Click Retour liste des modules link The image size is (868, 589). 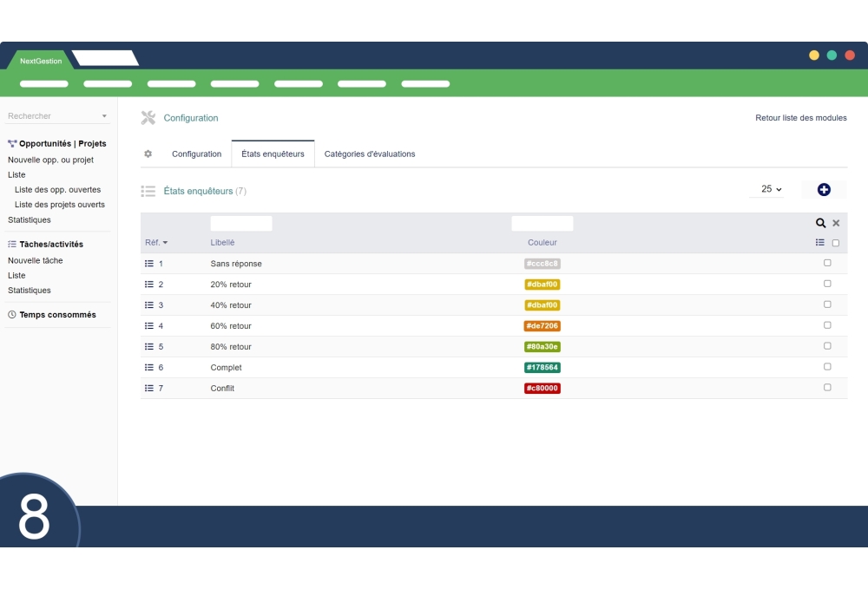pyautogui.click(x=800, y=118)
